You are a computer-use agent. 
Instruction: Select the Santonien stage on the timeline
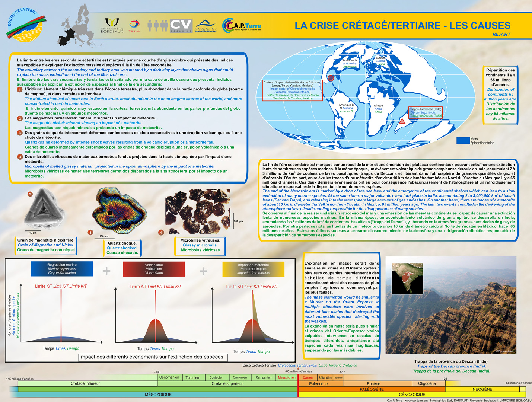point(240,377)
